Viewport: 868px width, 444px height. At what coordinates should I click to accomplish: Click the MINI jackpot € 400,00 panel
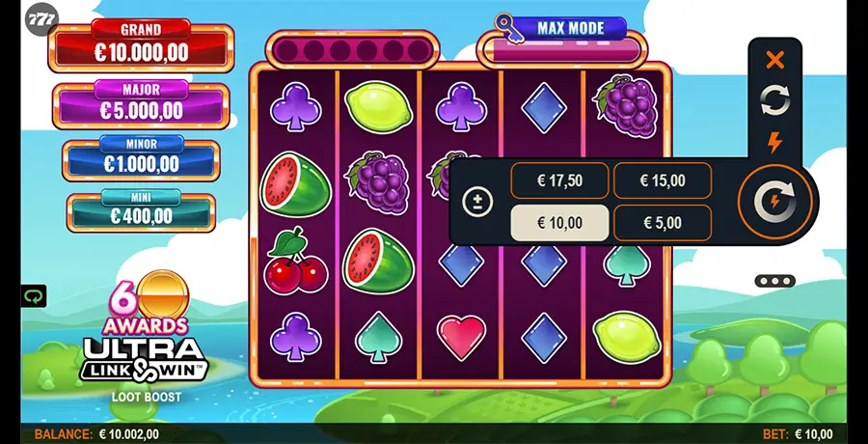[x=141, y=210]
